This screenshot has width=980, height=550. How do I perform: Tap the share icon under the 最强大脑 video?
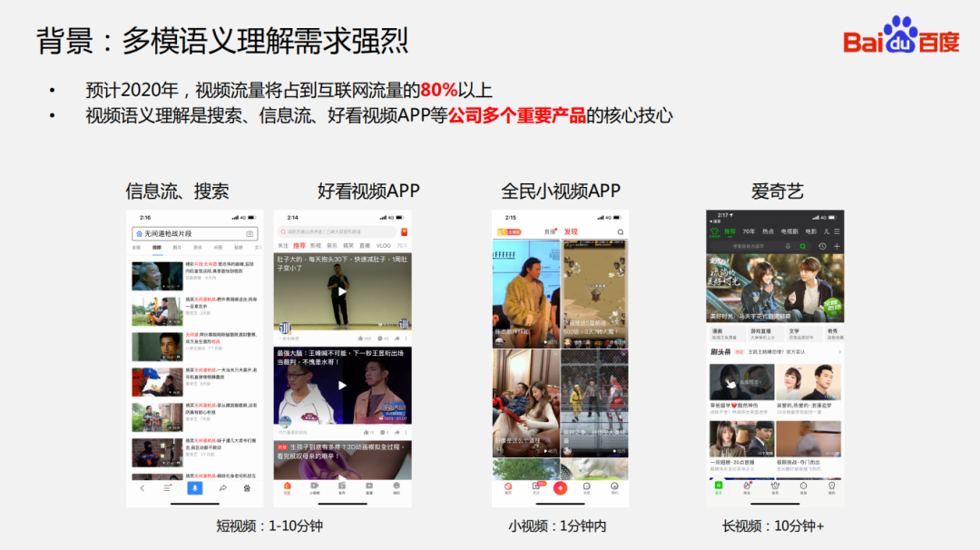pos(397,432)
